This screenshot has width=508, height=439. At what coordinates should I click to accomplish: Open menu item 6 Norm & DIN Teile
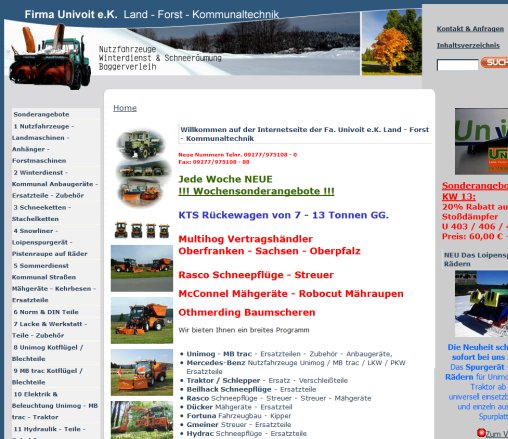[x=46, y=312]
